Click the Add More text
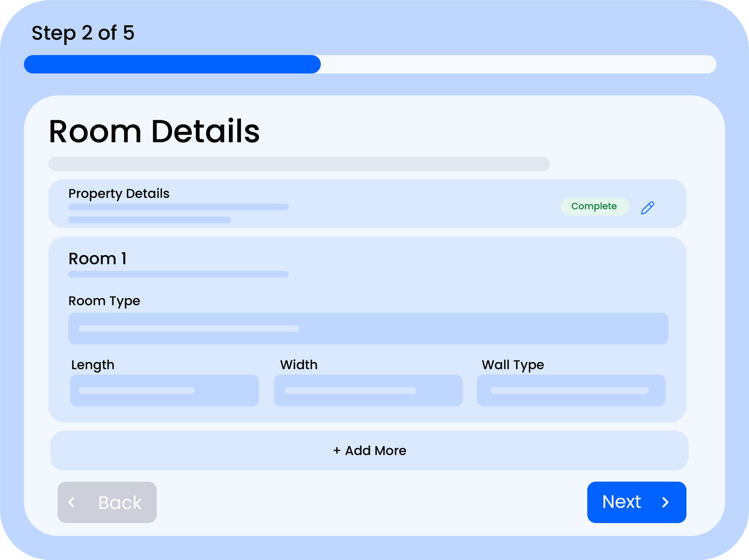 click(x=375, y=451)
